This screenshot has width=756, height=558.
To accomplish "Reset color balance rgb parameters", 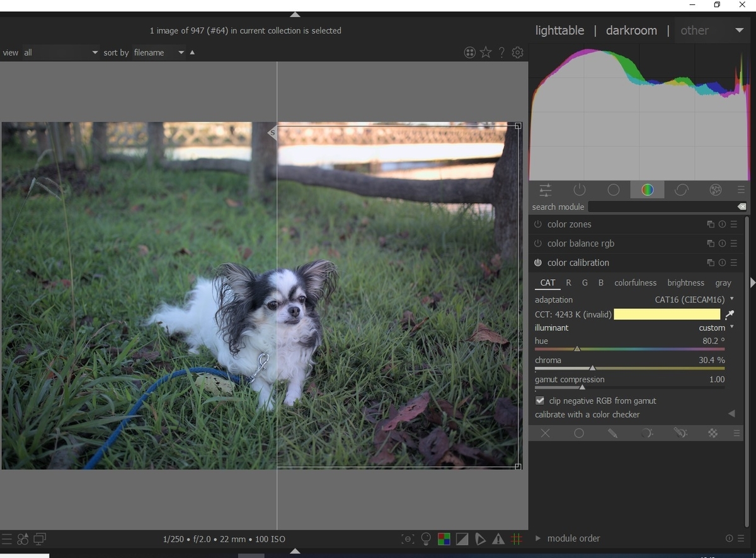I will pyautogui.click(x=722, y=243).
